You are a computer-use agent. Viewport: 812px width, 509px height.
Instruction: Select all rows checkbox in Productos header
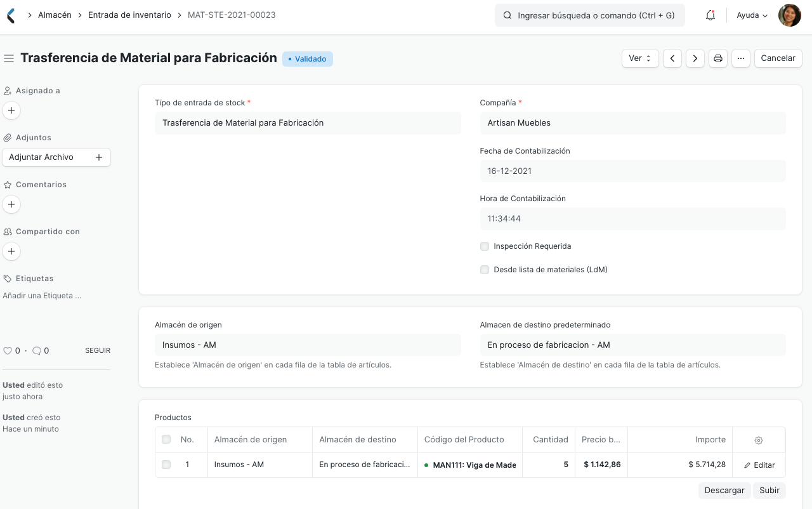click(166, 439)
